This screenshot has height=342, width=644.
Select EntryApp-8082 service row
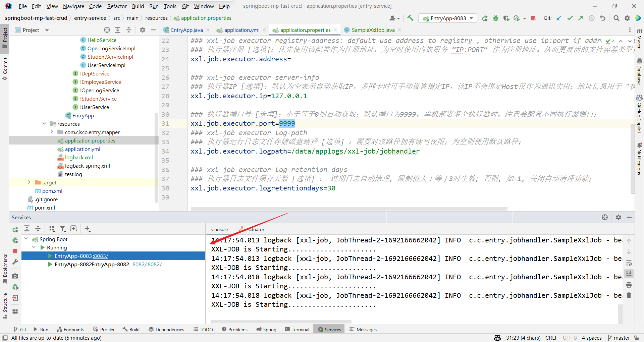click(x=113, y=264)
